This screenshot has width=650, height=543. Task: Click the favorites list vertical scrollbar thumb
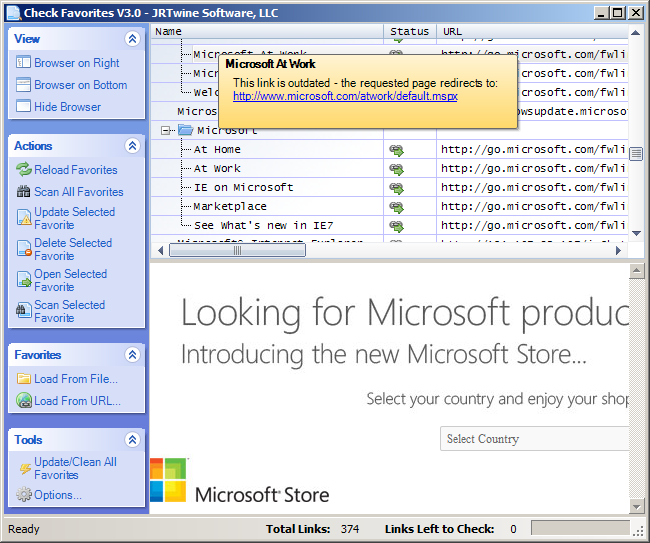pyautogui.click(x=636, y=154)
